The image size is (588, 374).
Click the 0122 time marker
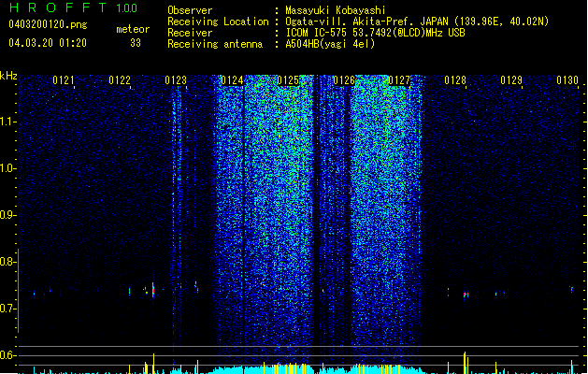click(x=120, y=80)
